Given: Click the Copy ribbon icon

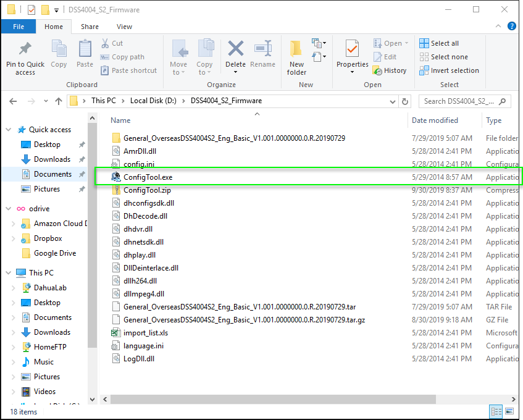Looking at the screenshot, I should (x=59, y=49).
